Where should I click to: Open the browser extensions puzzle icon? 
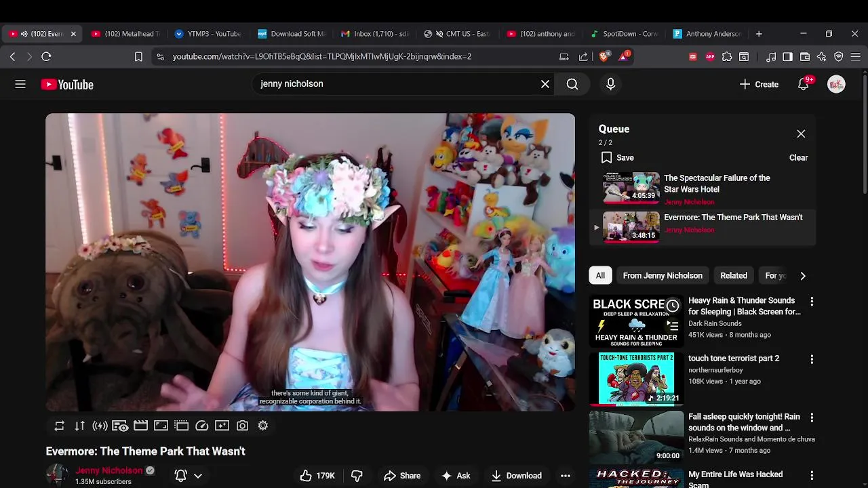pyautogui.click(x=727, y=57)
